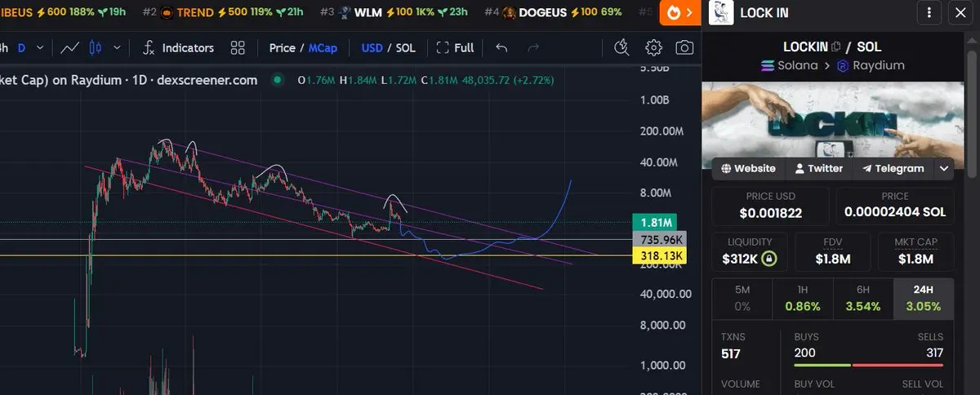The image size is (980, 395).
Task: Click the buys versus sells ratio bar
Action: pos(868,364)
